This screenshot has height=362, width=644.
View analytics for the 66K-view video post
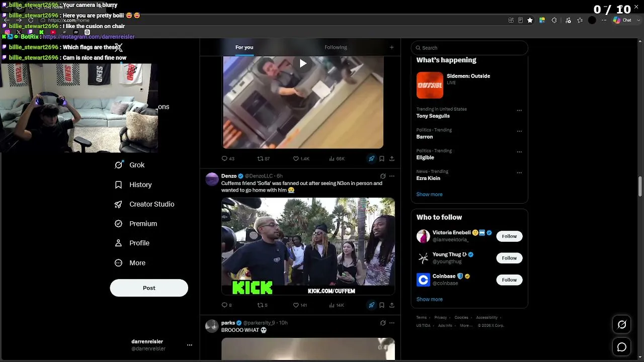click(x=337, y=158)
